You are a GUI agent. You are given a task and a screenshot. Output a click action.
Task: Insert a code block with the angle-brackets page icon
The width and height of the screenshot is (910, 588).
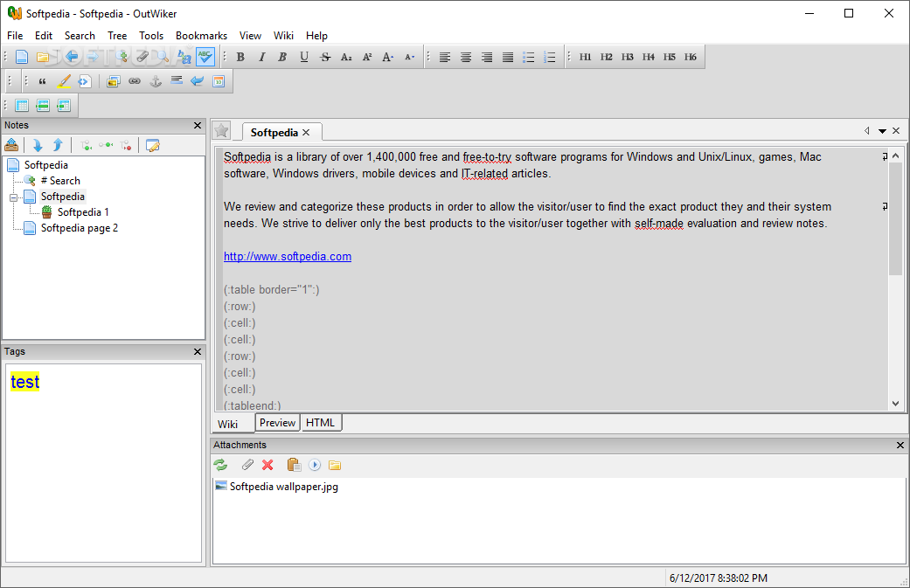coord(85,81)
